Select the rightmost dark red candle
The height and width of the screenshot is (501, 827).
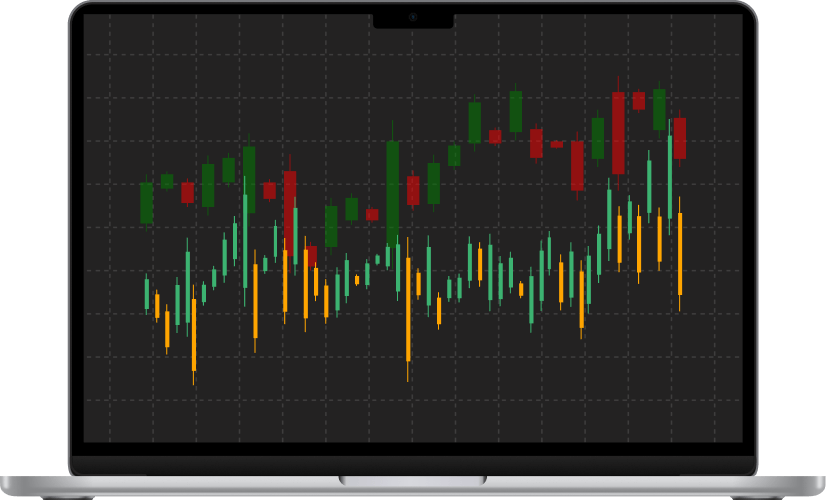[679, 138]
